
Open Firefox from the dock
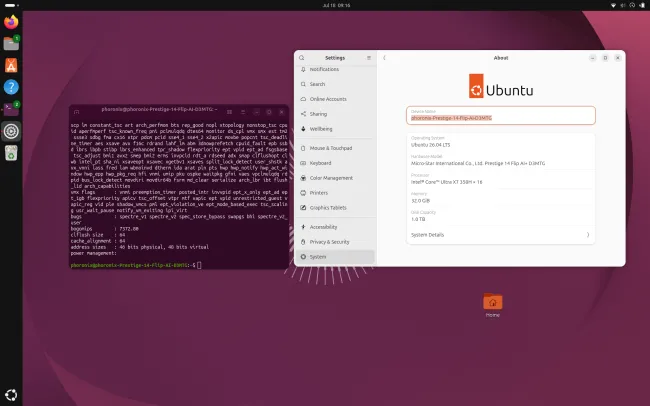(11, 22)
